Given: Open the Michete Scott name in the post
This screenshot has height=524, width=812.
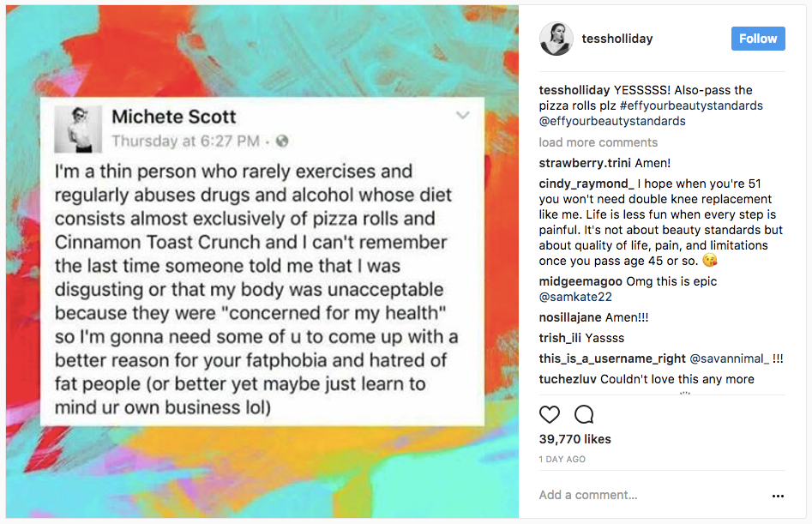Looking at the screenshot, I should point(174,117).
